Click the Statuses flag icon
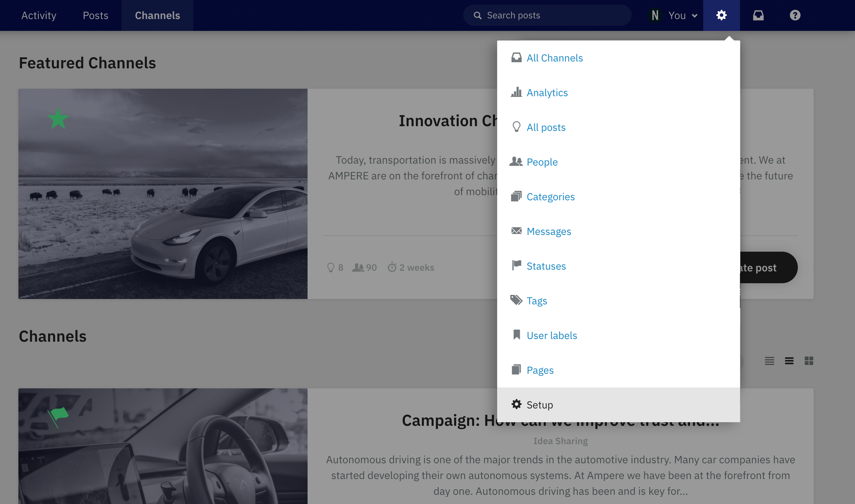This screenshot has width=855, height=504. point(516,265)
